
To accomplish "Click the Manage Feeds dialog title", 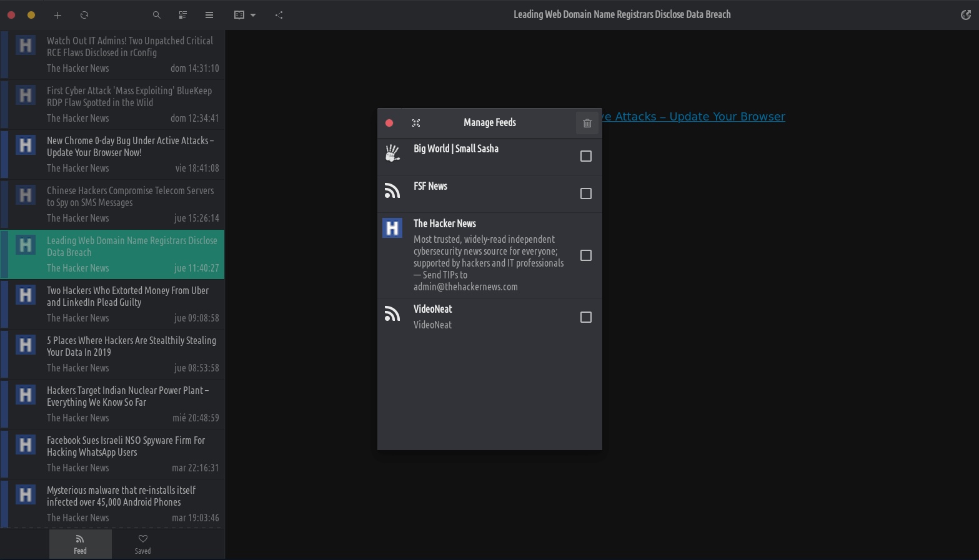I will (490, 122).
